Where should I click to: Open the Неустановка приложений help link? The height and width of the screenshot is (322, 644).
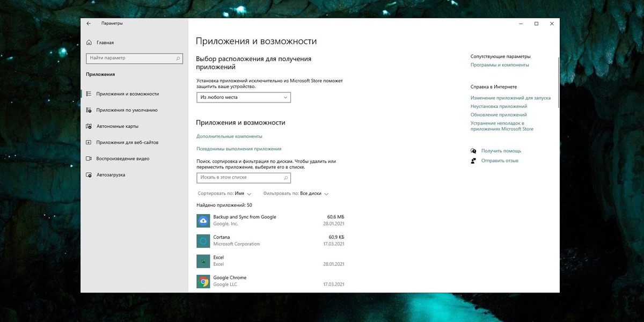tap(499, 106)
